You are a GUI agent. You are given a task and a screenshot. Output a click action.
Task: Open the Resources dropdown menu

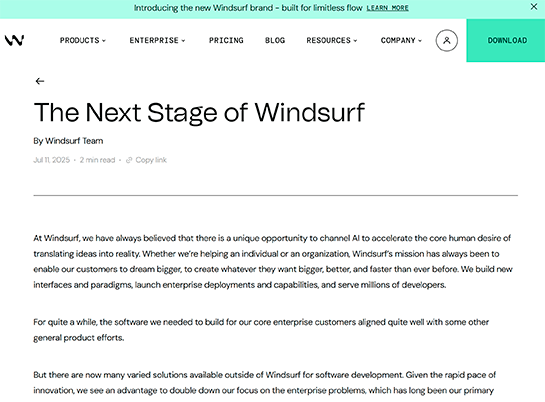tap(332, 40)
